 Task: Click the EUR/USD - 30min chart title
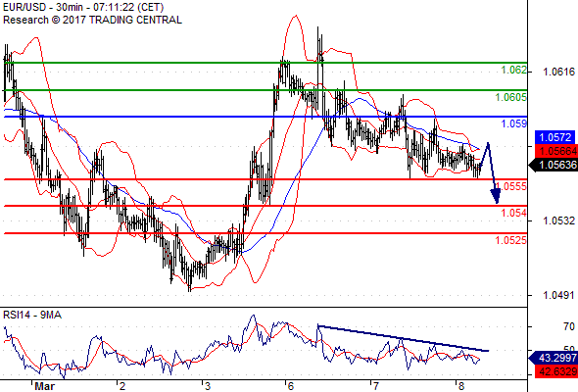[83, 7]
